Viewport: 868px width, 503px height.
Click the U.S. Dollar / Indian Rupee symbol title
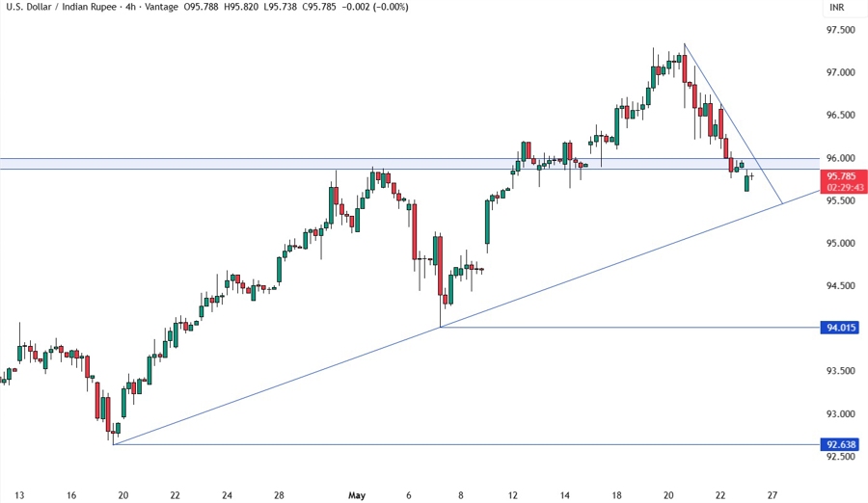click(61, 7)
